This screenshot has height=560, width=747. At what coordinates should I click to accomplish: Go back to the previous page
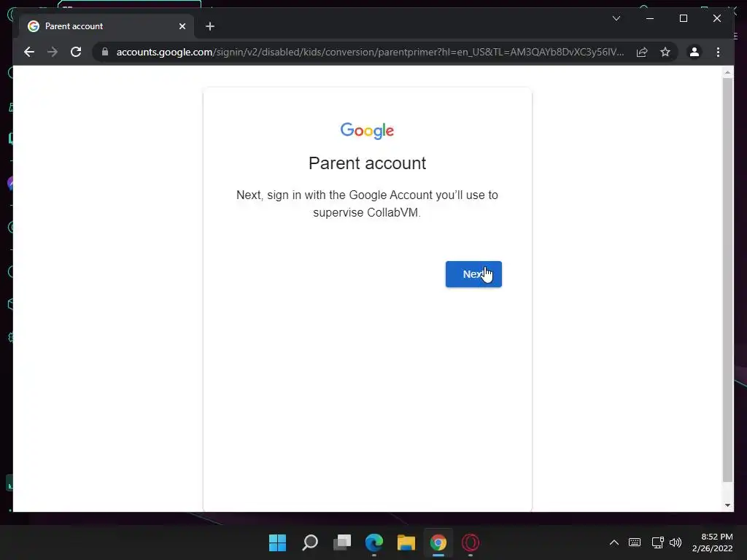[x=29, y=52]
